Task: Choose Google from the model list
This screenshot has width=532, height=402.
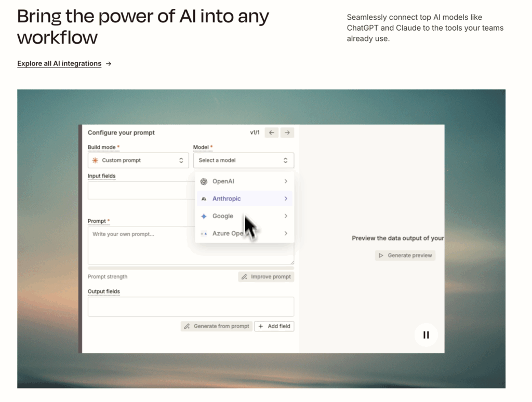Action: [x=223, y=216]
